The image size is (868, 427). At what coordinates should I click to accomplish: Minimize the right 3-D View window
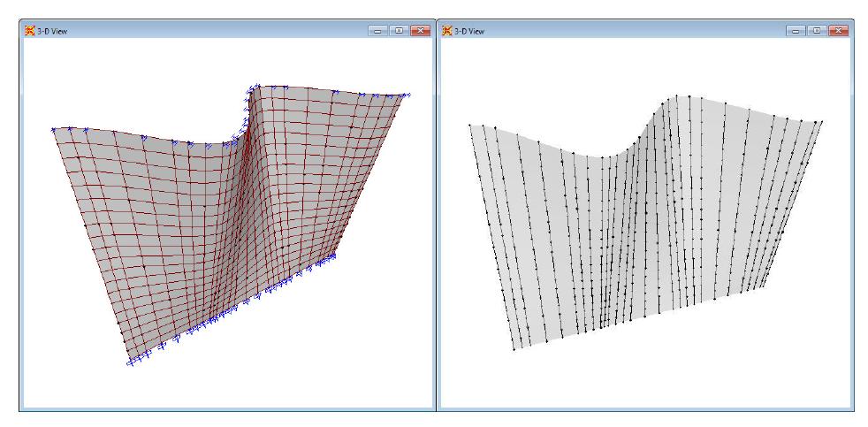[x=796, y=31]
